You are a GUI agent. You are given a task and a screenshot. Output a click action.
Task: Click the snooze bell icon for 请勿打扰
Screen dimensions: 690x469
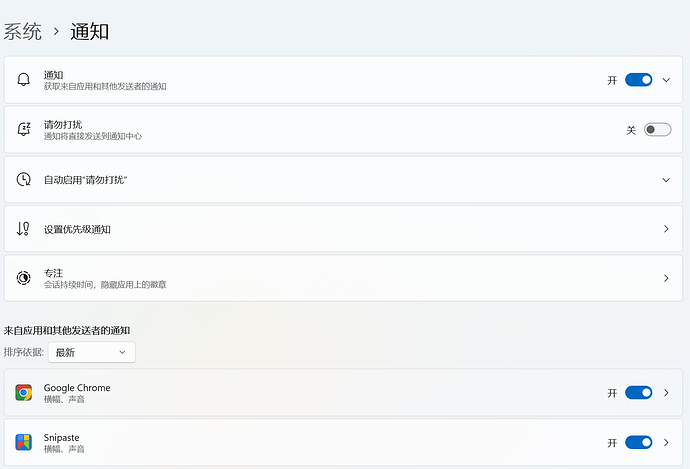click(23, 129)
